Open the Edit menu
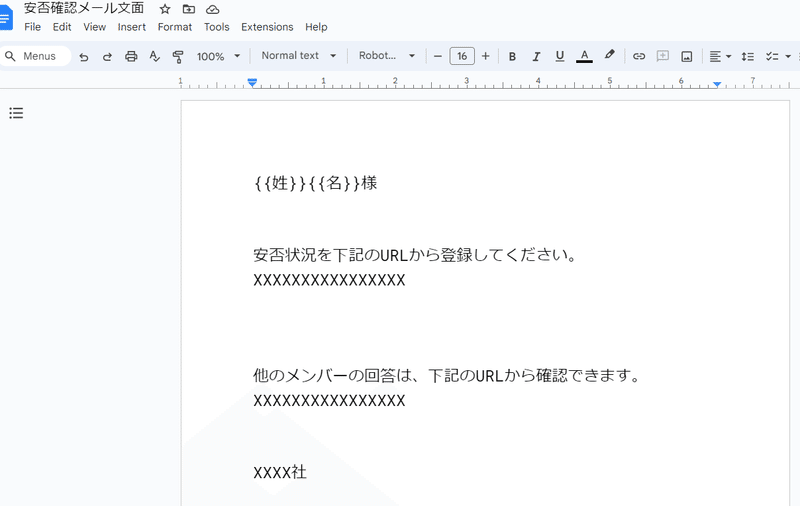Screen dimensions: 800x506 coord(62,27)
